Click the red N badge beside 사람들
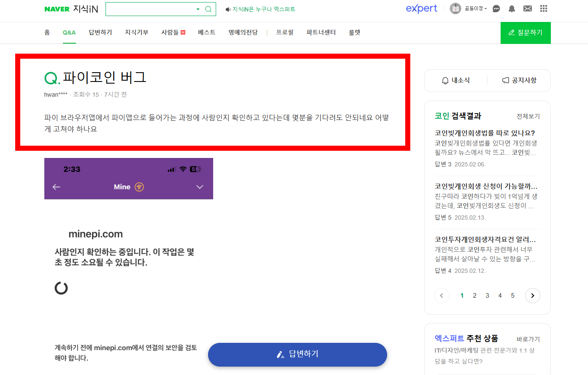The image size is (588, 375). (x=183, y=32)
